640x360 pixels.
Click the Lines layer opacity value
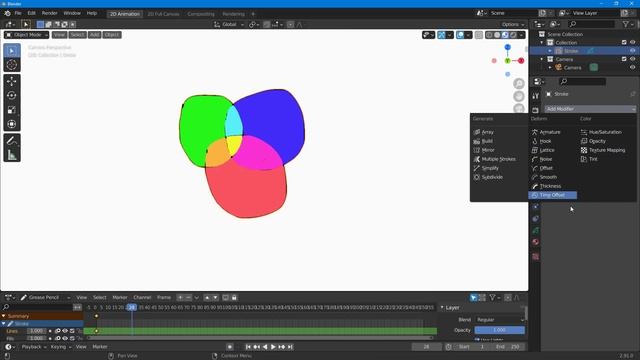[36, 331]
